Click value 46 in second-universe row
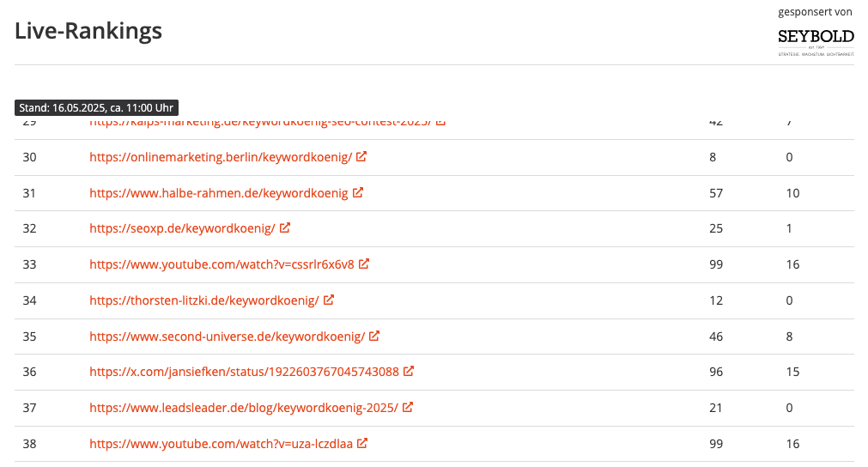 [716, 337]
